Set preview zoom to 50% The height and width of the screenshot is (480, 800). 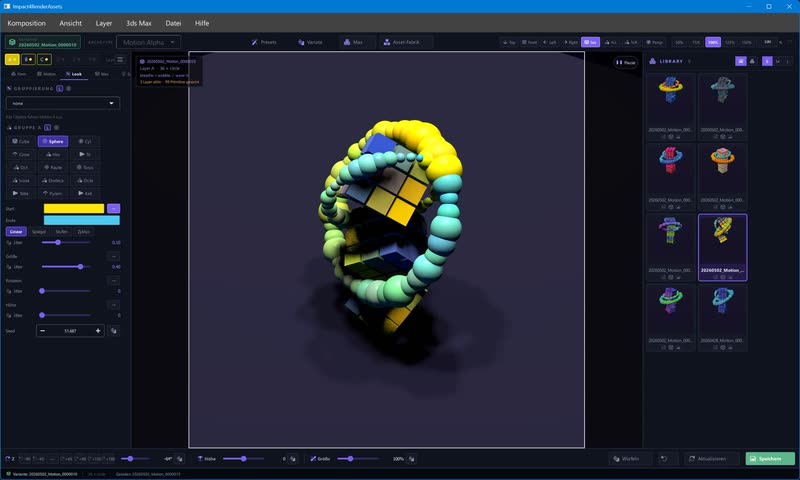(679, 42)
